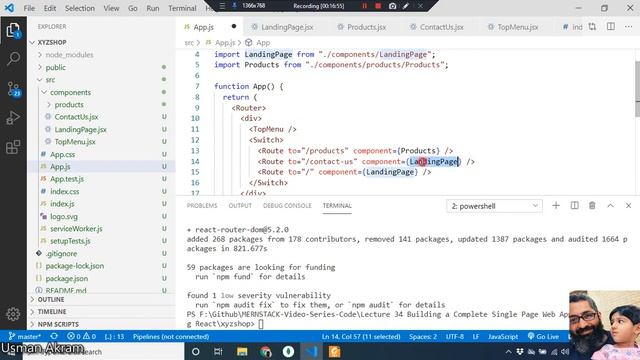Open package.json in explorer tree
This screenshot has height=360, width=640.
tap(67, 278)
